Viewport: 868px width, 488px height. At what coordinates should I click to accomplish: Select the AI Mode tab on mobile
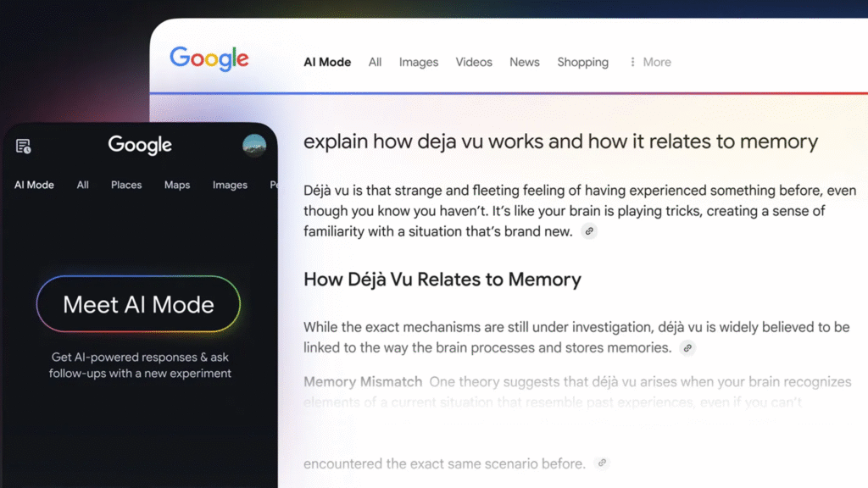pyautogui.click(x=33, y=185)
